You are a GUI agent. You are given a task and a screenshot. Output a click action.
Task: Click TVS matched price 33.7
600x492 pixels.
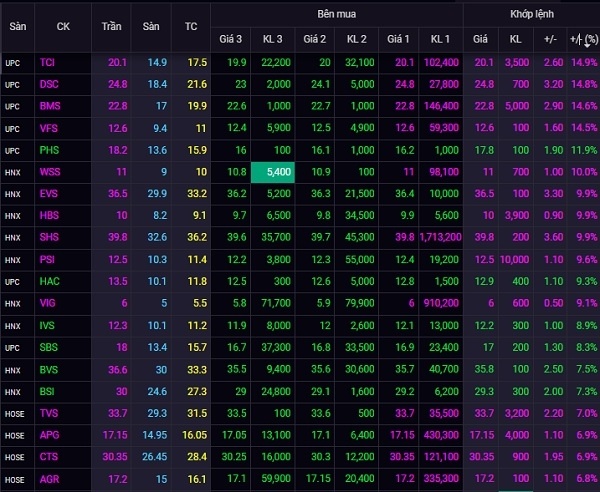[x=484, y=414]
